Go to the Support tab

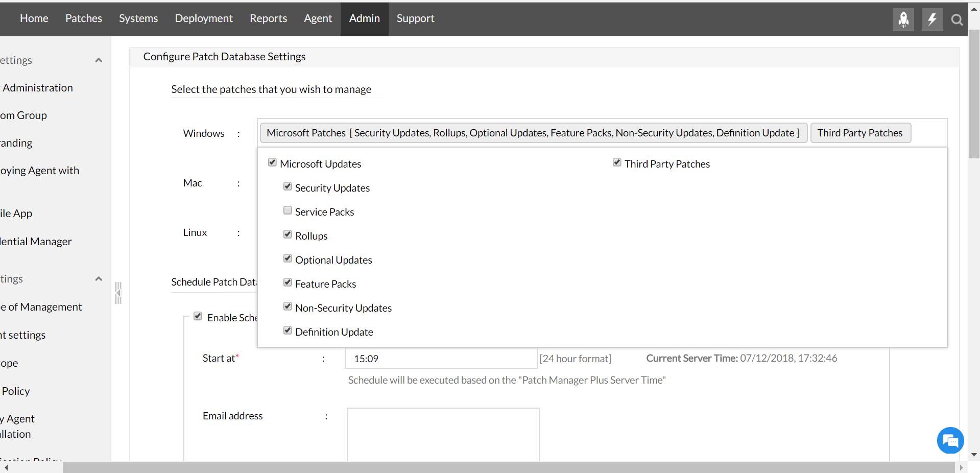coord(415,18)
